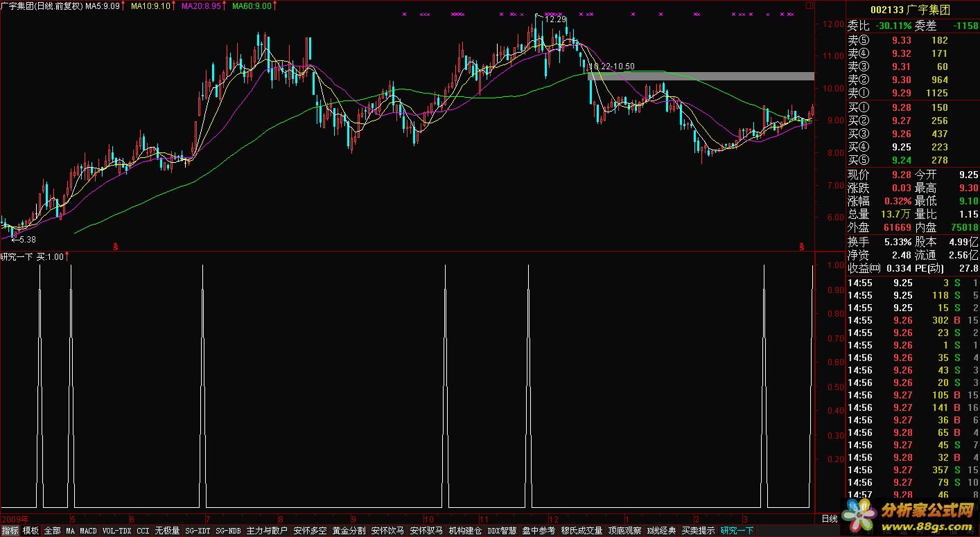
Task: Click the red $ marker near March 2010
Action: [802, 246]
